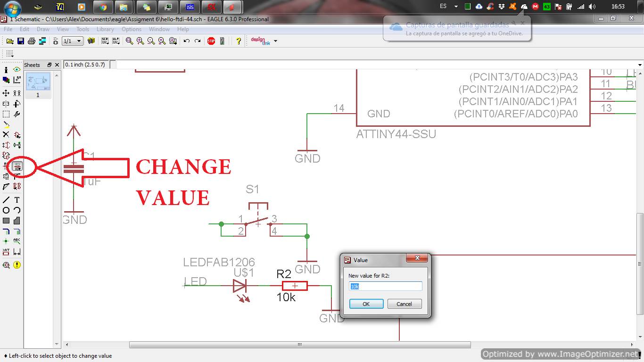The height and width of the screenshot is (362, 644).
Task: Open the Library menu
Action: tap(105, 29)
